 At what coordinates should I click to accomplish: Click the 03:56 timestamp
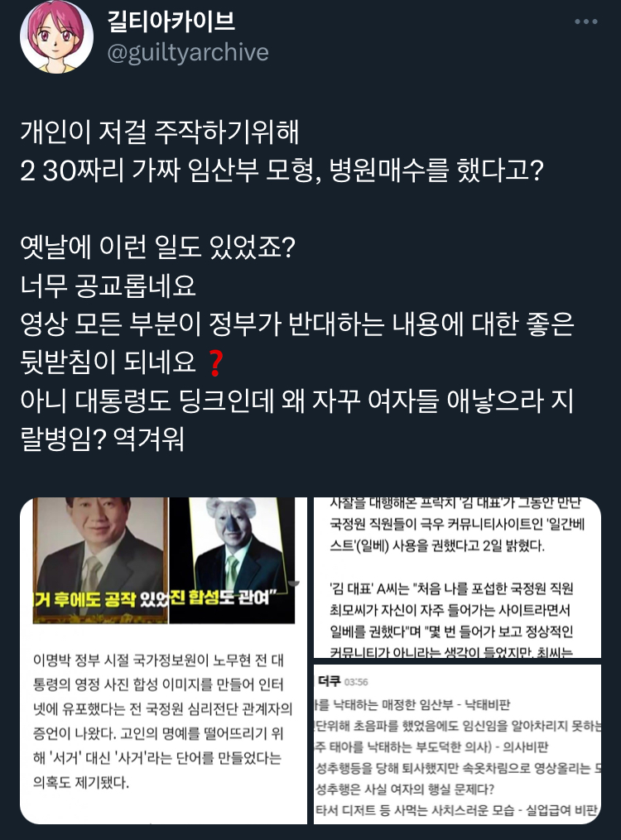coord(356,682)
